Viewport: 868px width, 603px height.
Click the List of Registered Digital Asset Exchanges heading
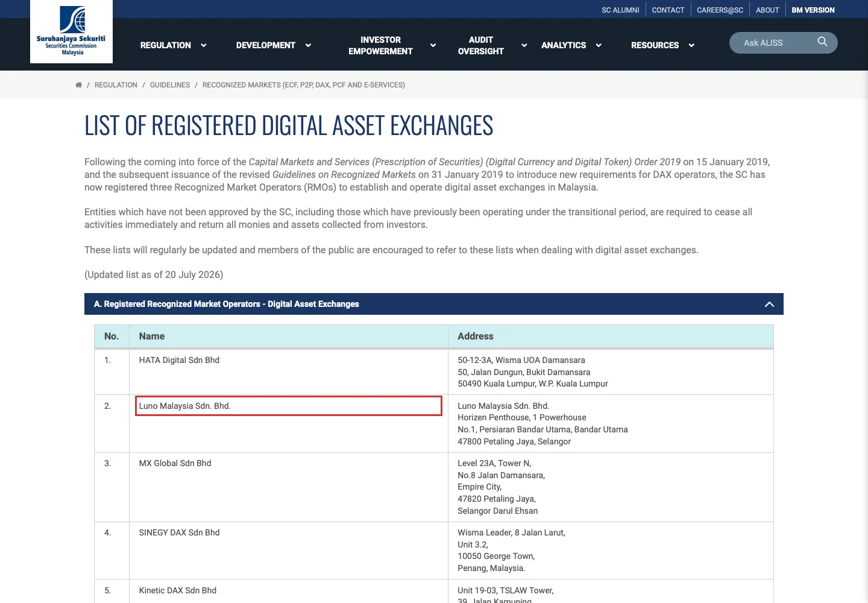289,125
